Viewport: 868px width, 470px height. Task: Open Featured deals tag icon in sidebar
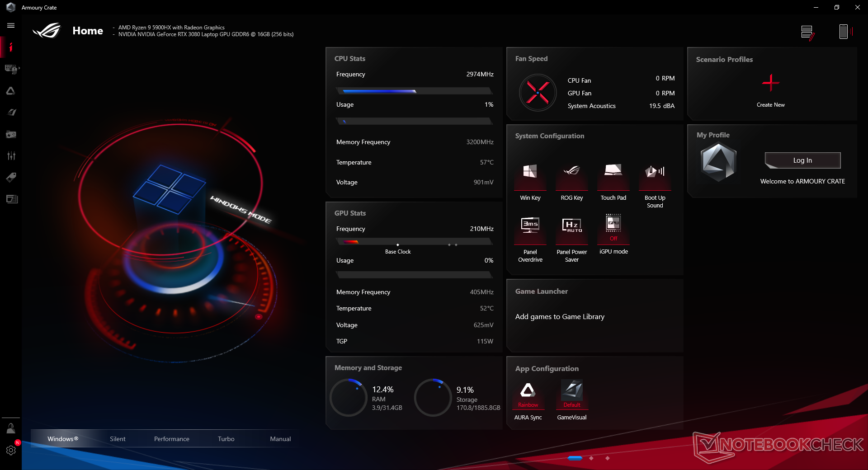[x=11, y=177]
